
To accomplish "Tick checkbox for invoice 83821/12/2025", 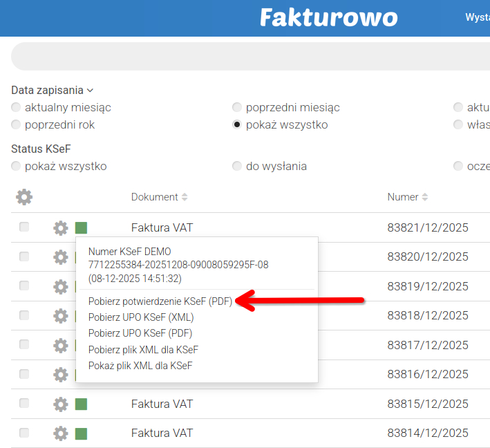I will (24, 227).
